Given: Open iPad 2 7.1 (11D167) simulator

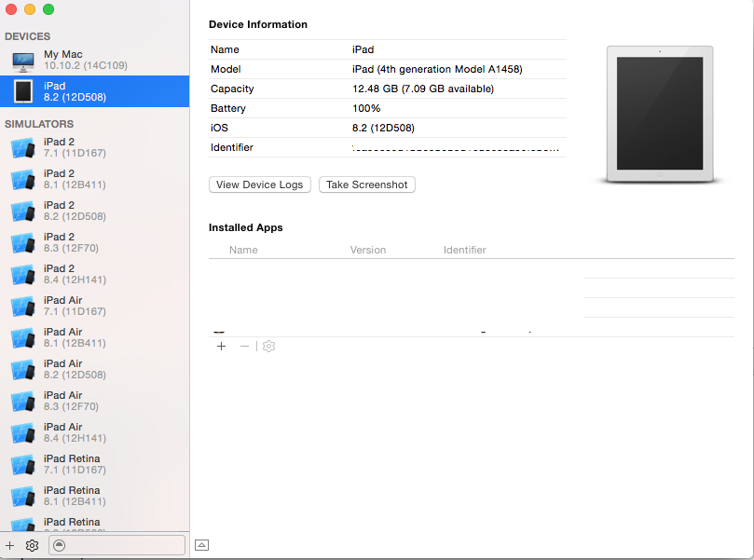Looking at the screenshot, I should 95,147.
